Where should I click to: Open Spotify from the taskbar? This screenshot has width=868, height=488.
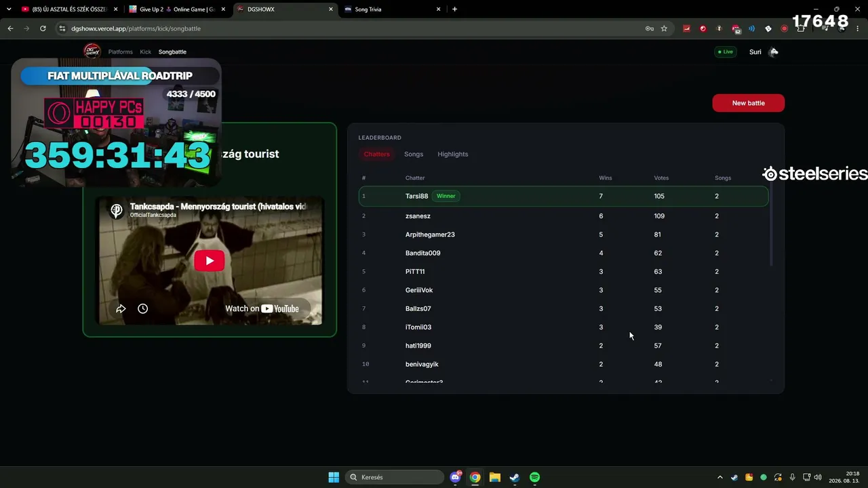534,477
